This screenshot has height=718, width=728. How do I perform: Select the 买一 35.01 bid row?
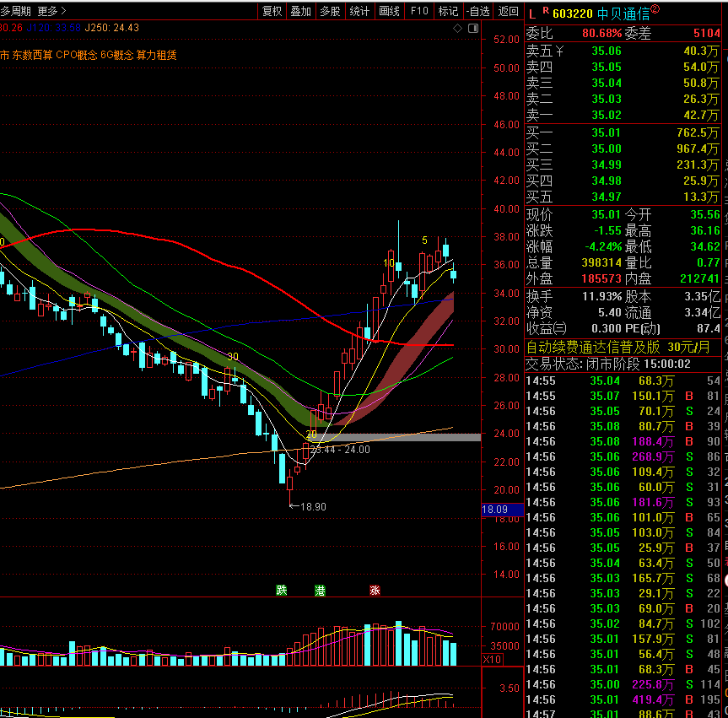623,132
